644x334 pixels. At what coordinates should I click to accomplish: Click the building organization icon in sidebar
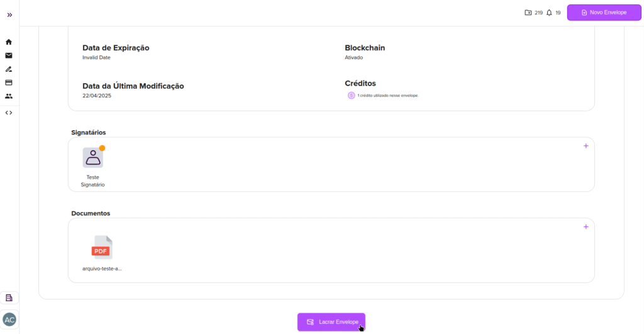[x=9, y=298]
